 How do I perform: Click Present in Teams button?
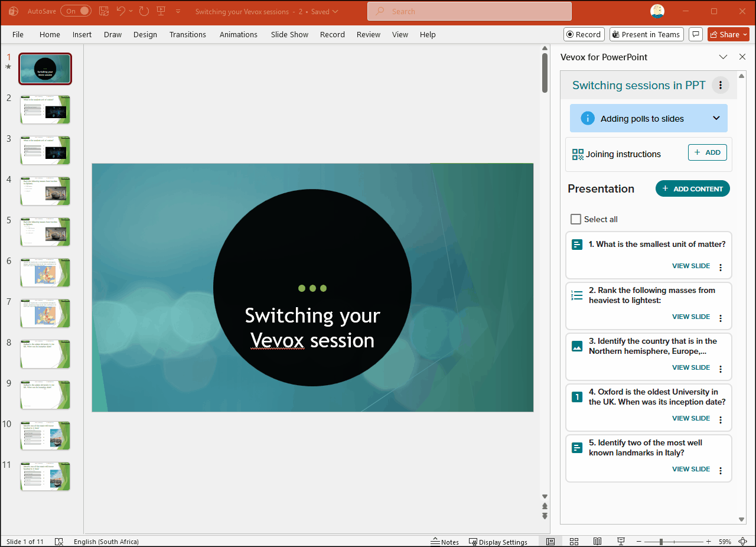pyautogui.click(x=646, y=34)
